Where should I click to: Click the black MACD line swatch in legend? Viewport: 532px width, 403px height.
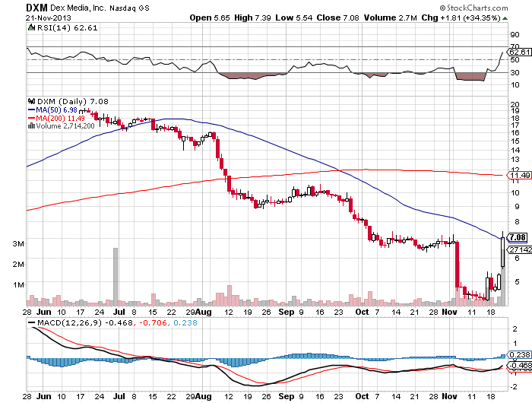click(32, 323)
